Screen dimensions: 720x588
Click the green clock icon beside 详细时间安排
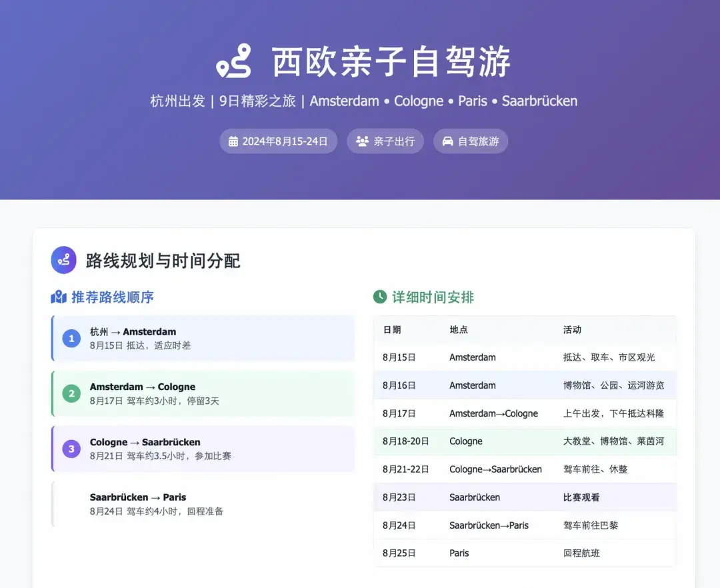[x=380, y=297]
